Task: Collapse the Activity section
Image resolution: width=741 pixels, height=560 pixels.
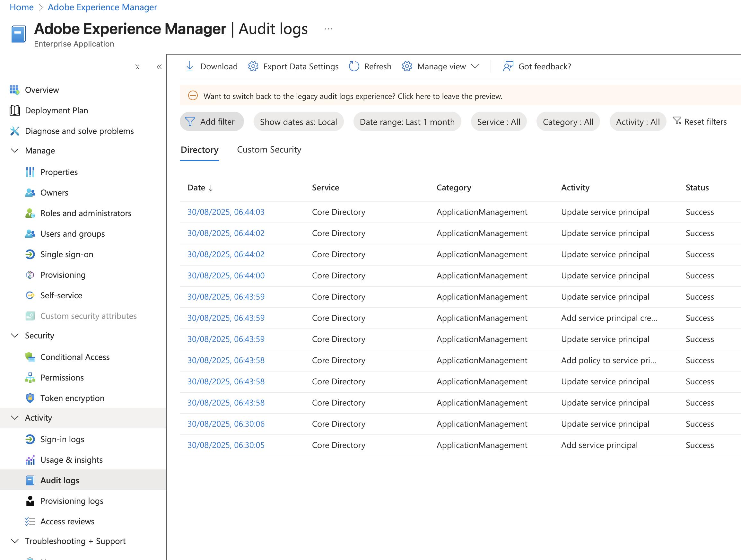Action: click(x=15, y=417)
